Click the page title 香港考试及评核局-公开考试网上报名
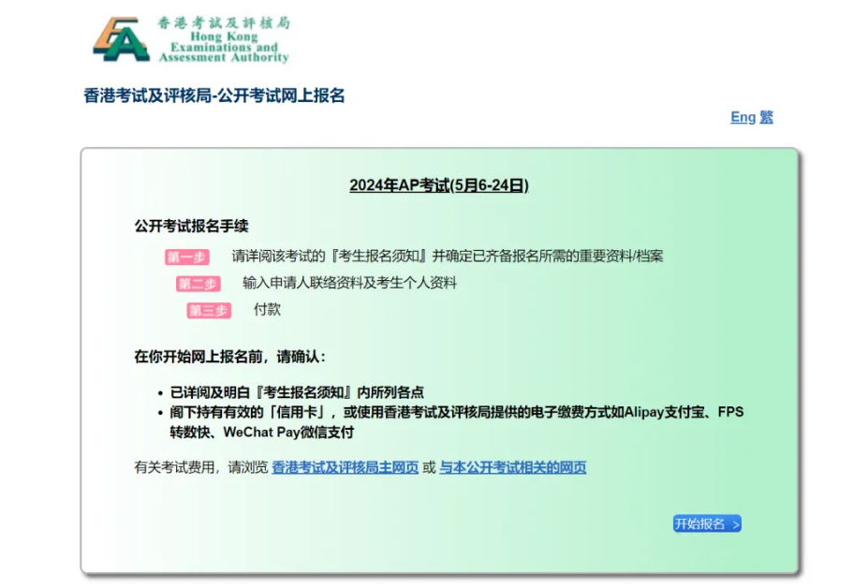The height and width of the screenshot is (588, 868). [214, 96]
